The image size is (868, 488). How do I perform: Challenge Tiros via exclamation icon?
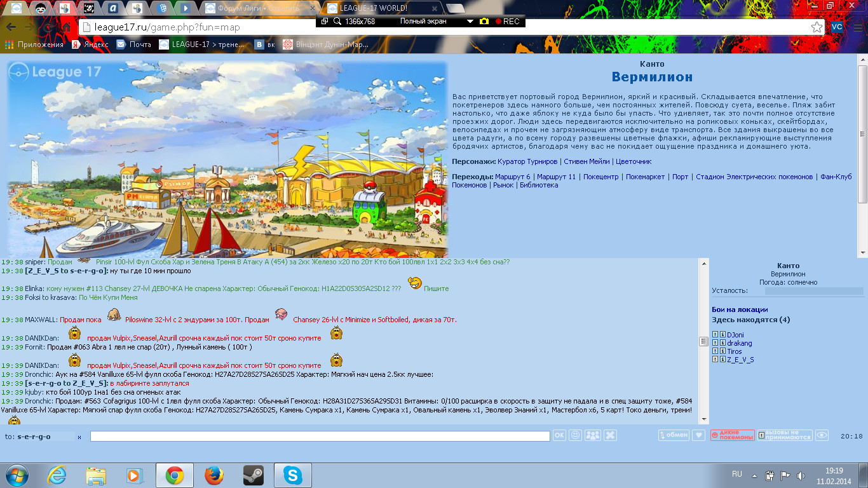coord(715,351)
